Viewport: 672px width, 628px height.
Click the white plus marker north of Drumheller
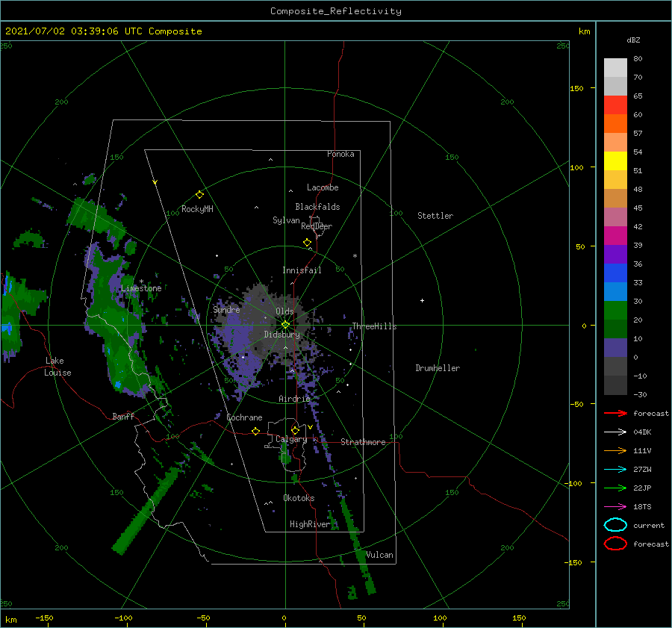pyautogui.click(x=422, y=300)
